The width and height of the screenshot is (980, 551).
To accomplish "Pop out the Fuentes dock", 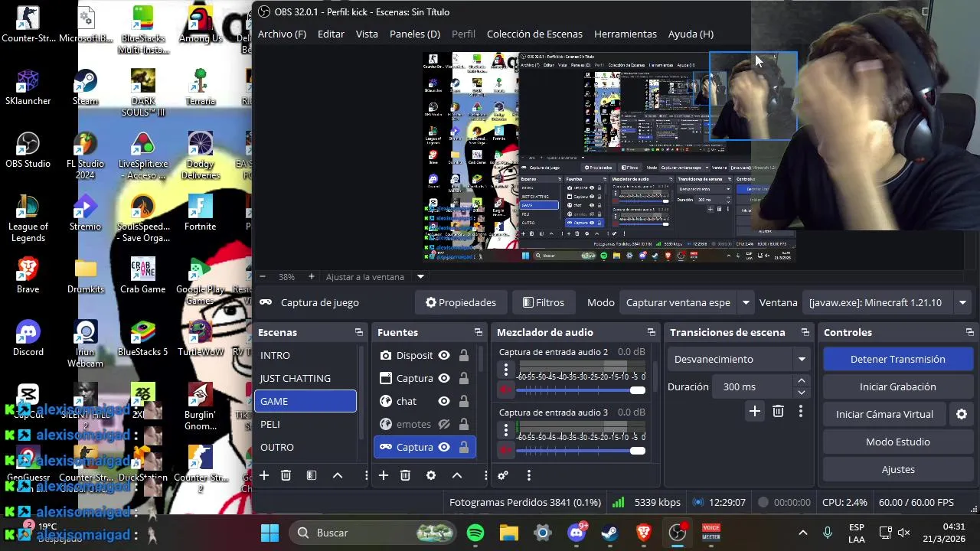I will pyautogui.click(x=479, y=332).
